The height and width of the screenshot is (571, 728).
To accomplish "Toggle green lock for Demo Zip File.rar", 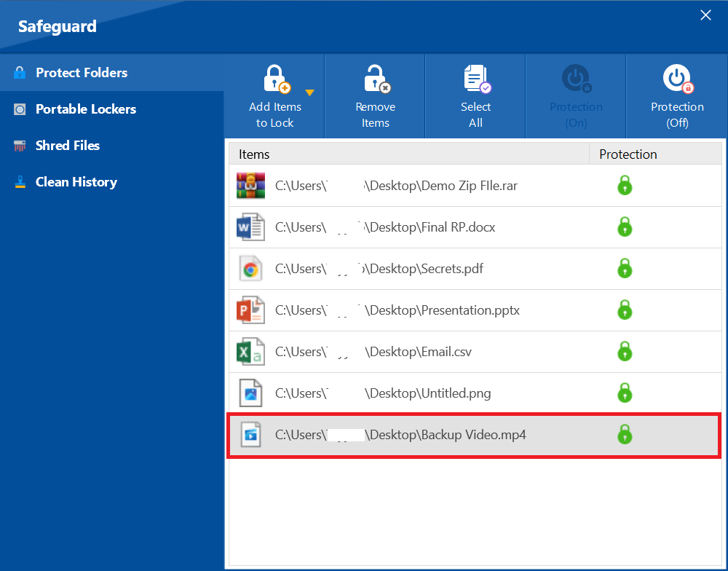I will 624,186.
